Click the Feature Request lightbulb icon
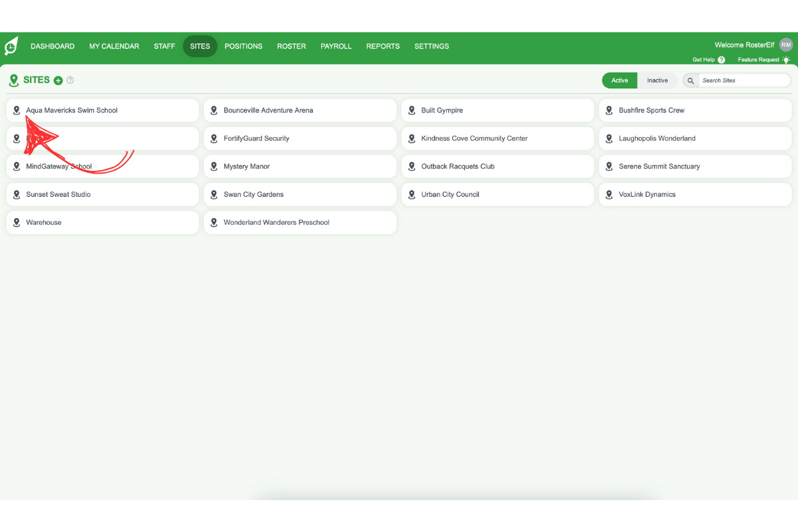Screen dimensions: 798x532 tap(787, 60)
